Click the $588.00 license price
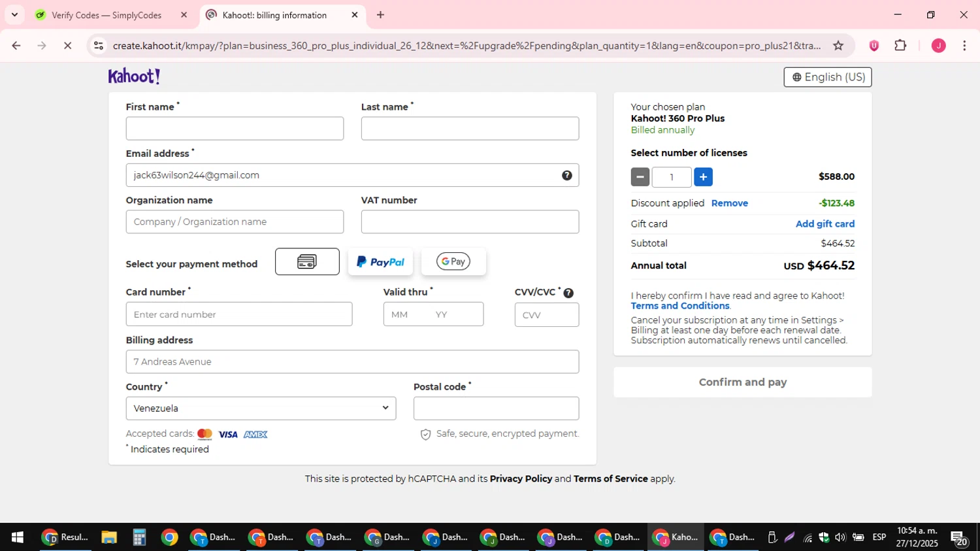980x551 pixels. (836, 176)
